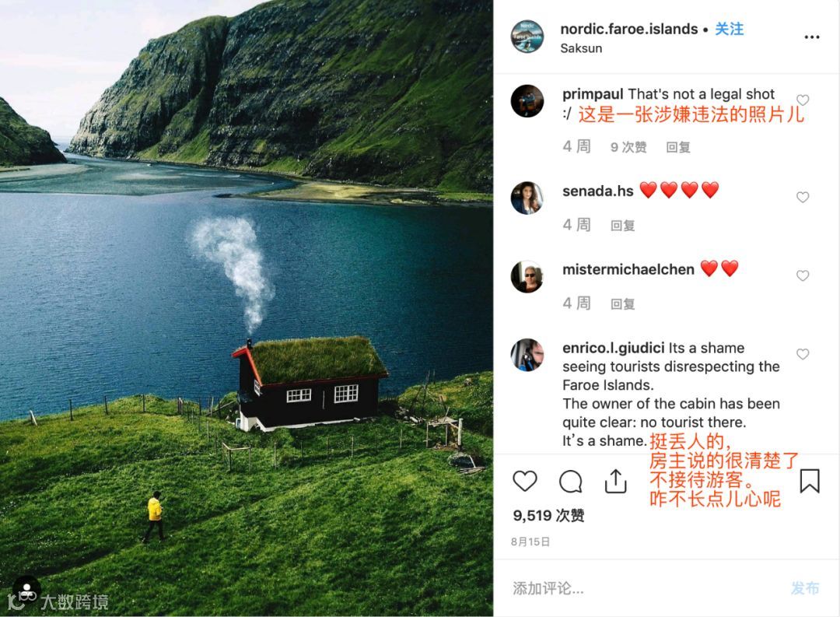Open the comment speech-bubble icon

coord(571,482)
